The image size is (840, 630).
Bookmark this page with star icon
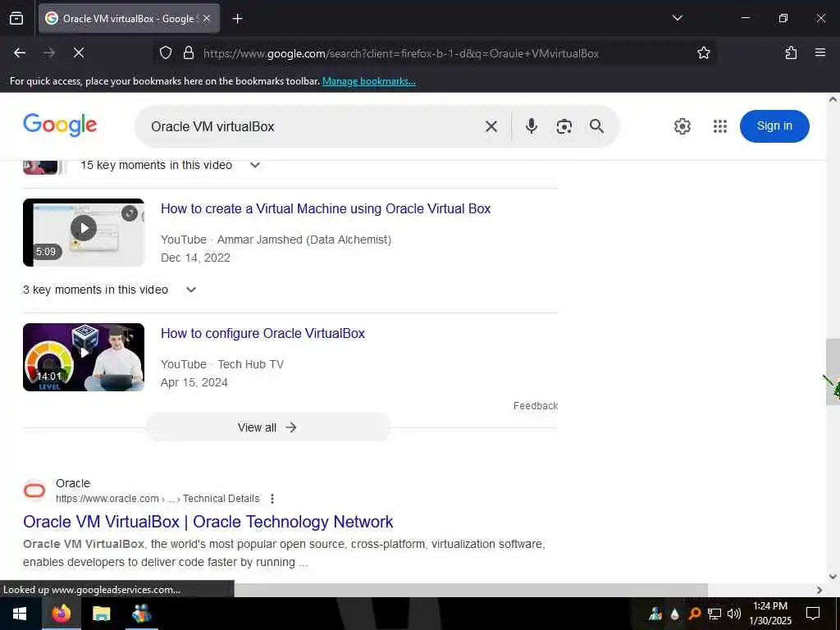703,52
